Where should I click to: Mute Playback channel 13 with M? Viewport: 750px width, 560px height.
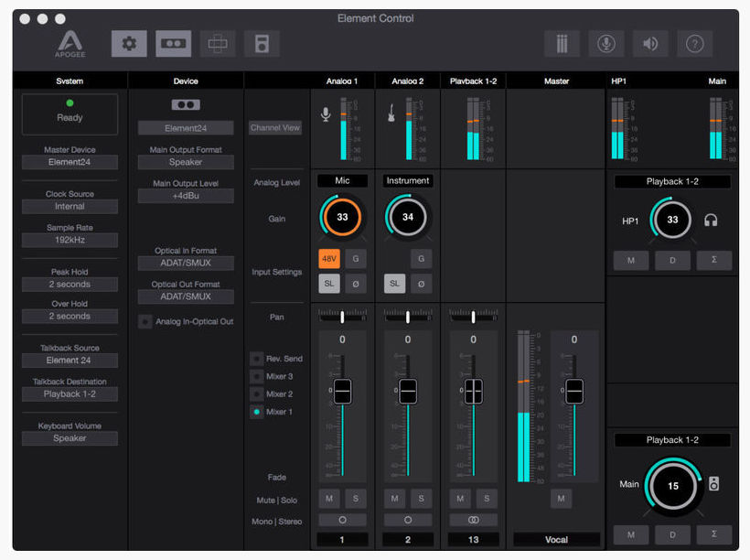(x=460, y=499)
